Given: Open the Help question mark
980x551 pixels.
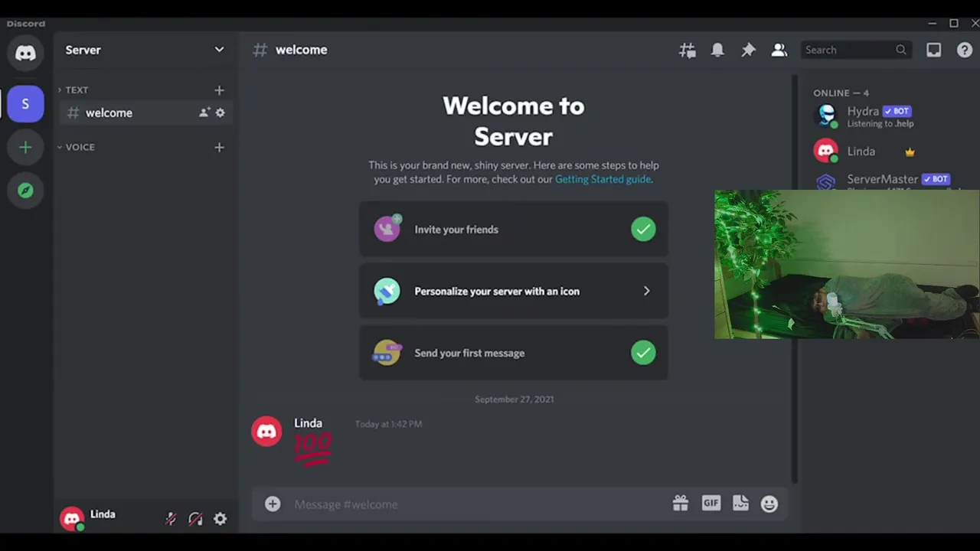Looking at the screenshot, I should click(x=965, y=51).
